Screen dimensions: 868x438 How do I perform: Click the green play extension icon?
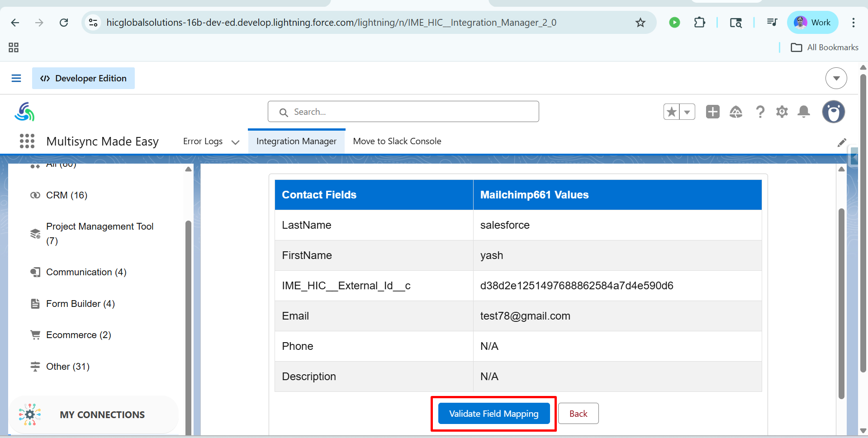click(x=674, y=23)
